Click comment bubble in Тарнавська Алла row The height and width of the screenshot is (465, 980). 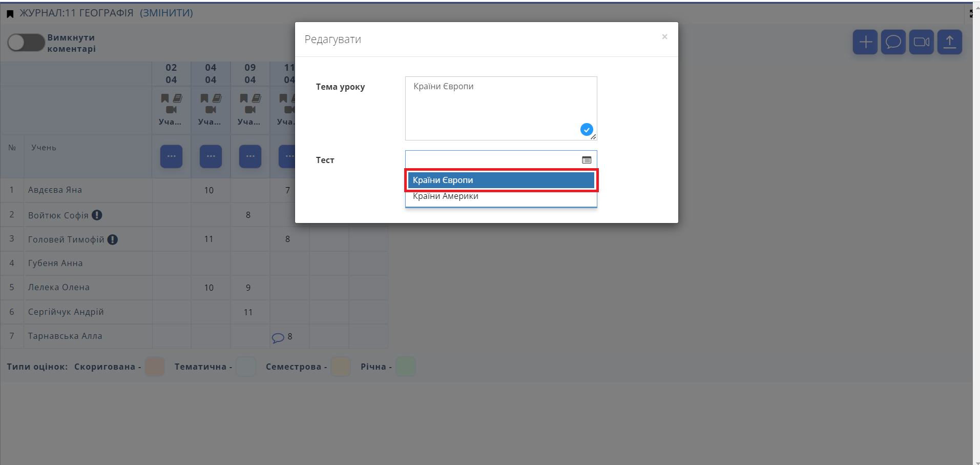pyautogui.click(x=278, y=338)
